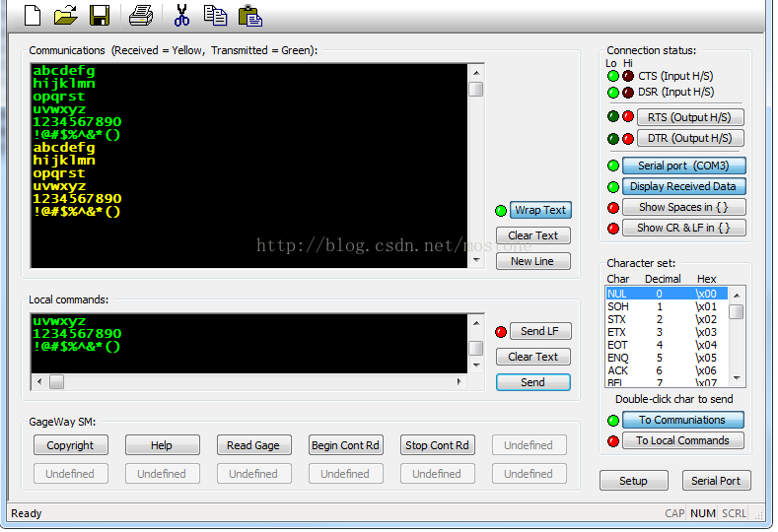
Task: Toggle DTR (Output H/S) line
Action: point(690,138)
